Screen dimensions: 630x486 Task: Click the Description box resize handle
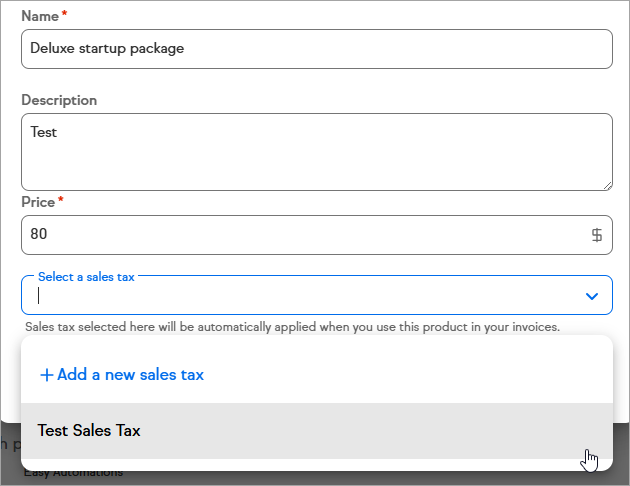coord(607,184)
